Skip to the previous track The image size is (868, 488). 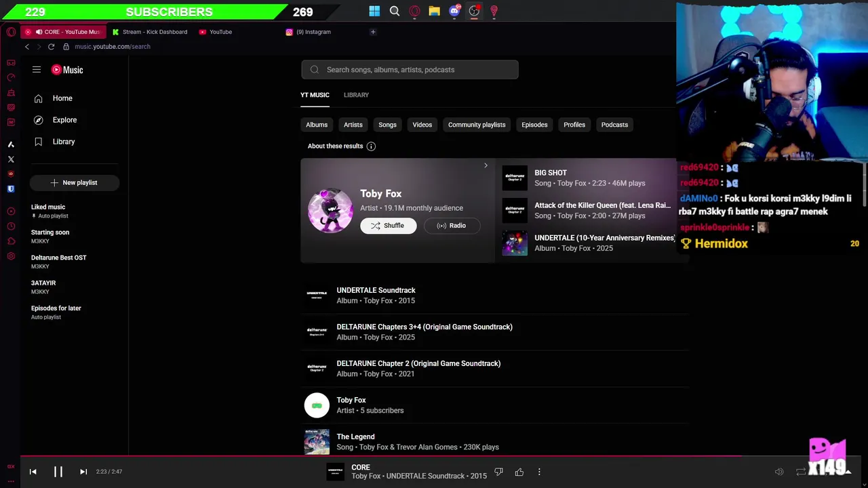(x=33, y=472)
